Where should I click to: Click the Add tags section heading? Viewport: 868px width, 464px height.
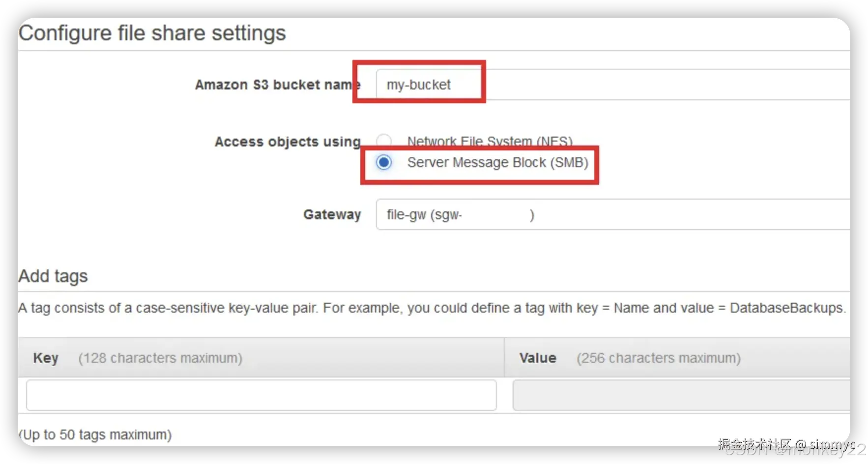click(x=53, y=276)
